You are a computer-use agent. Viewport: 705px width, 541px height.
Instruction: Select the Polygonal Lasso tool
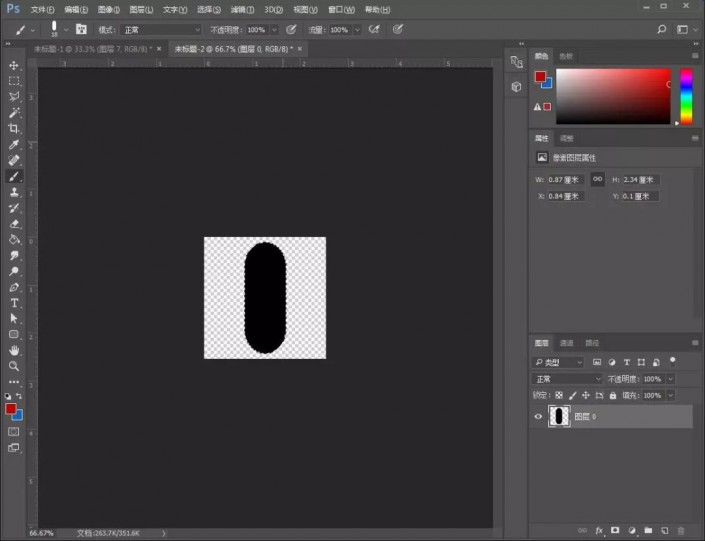pos(14,97)
